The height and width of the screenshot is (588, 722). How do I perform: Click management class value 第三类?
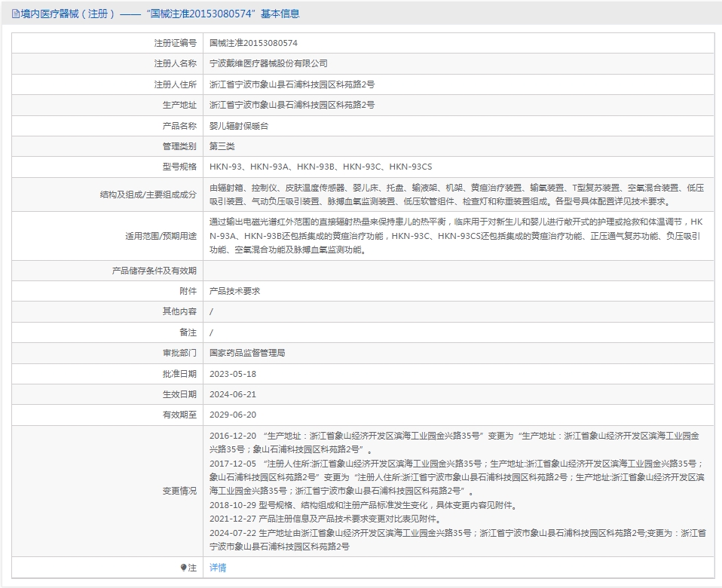point(222,146)
